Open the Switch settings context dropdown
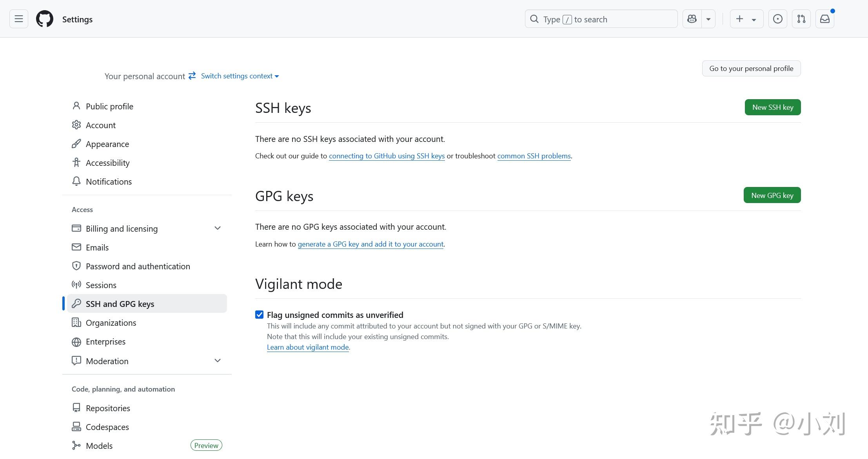868x459 pixels. click(x=239, y=76)
